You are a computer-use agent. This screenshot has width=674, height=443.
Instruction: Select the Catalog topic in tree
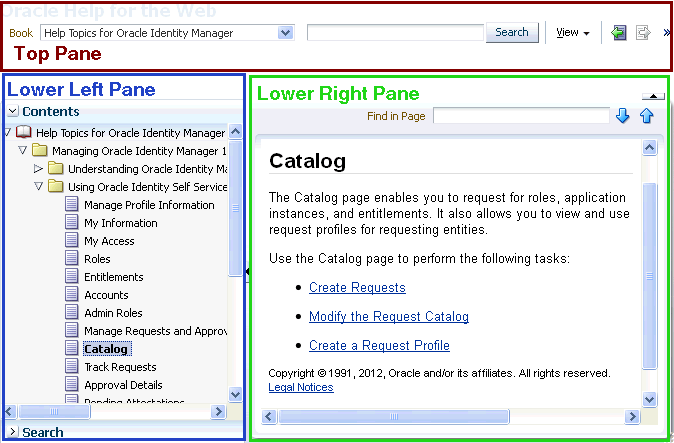pos(107,349)
